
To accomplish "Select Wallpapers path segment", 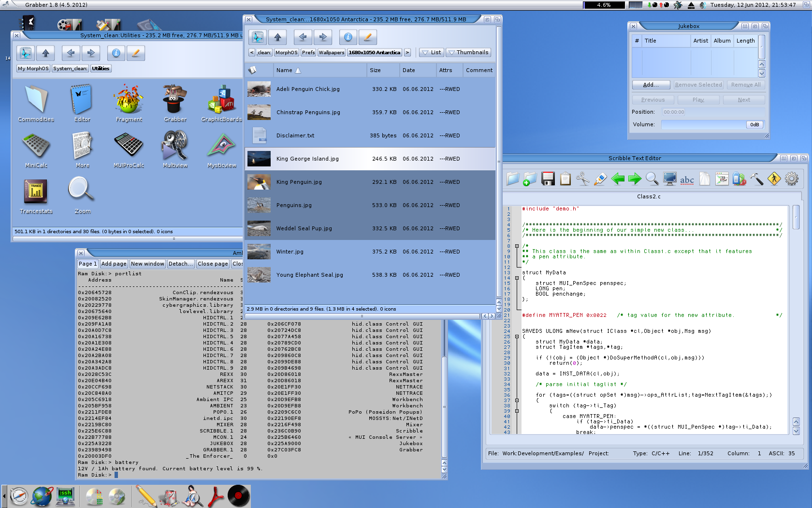I will [332, 52].
